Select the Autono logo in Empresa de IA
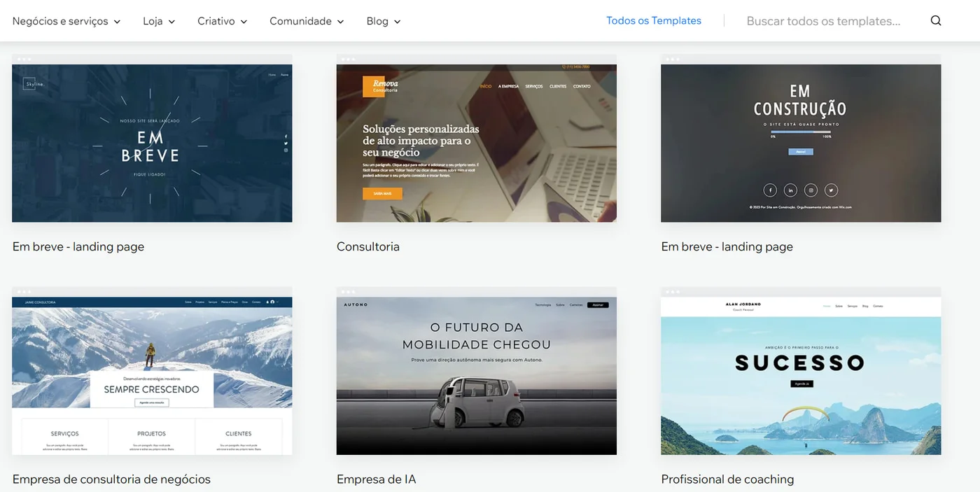Viewport: 980px width, 492px height. (353, 304)
